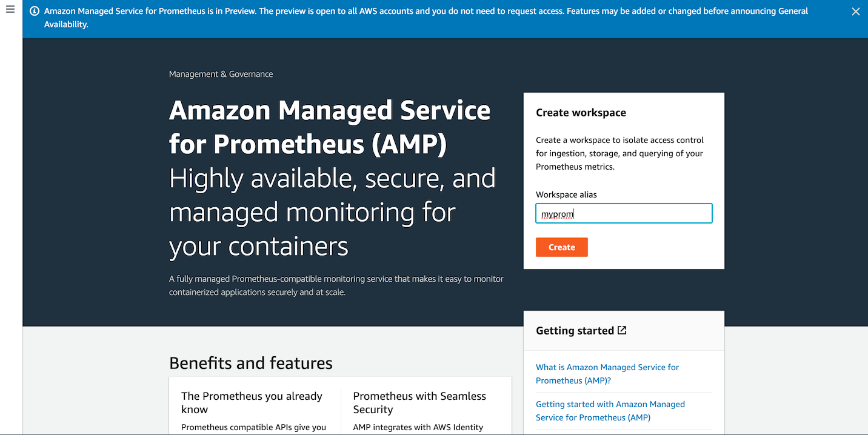Click the orange Create button
868x435 pixels.
(561, 247)
